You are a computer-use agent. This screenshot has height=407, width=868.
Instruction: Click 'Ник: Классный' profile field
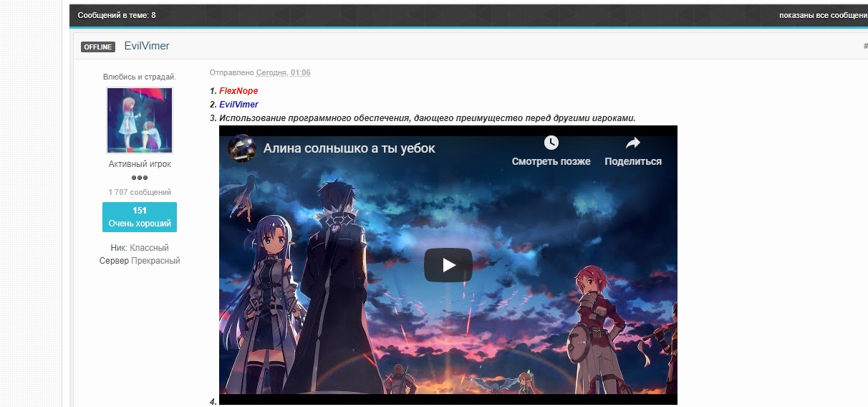coord(140,248)
